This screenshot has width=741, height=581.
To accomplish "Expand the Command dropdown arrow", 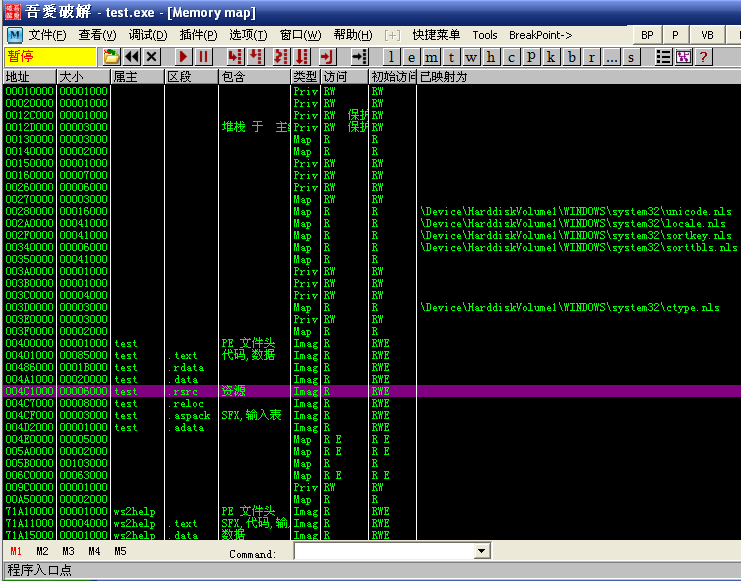I will pos(481,551).
